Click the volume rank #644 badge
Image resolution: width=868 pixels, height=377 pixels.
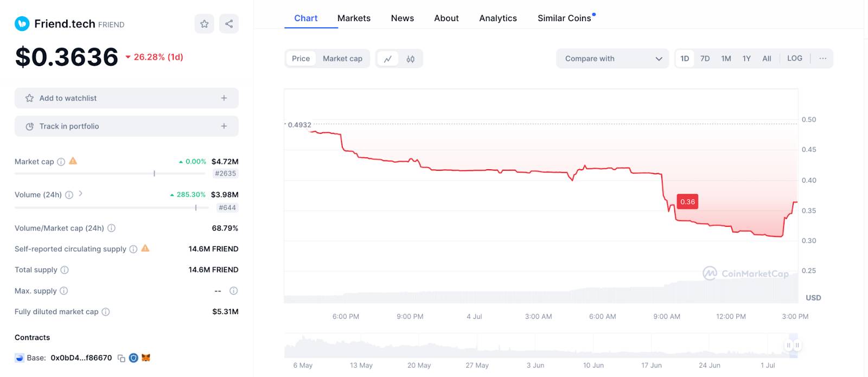click(227, 208)
